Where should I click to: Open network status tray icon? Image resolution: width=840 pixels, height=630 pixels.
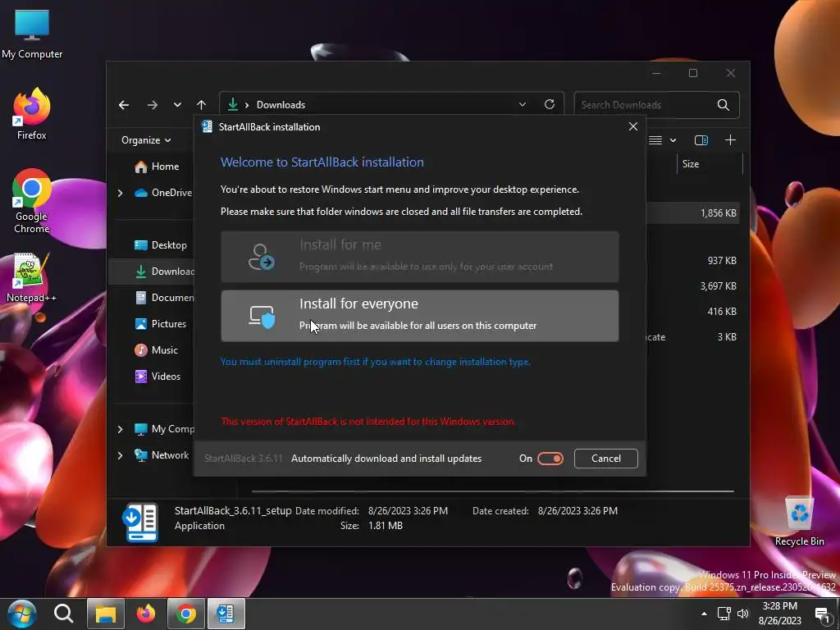click(x=724, y=614)
